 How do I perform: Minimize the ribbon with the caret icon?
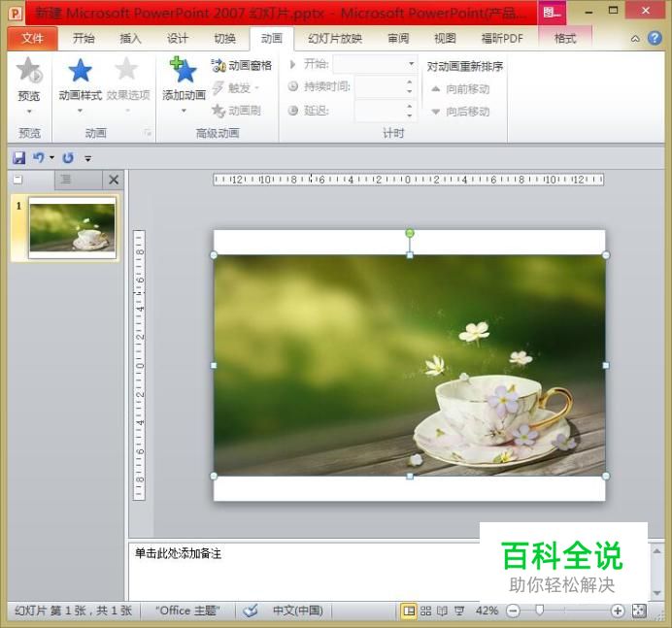[x=635, y=39]
